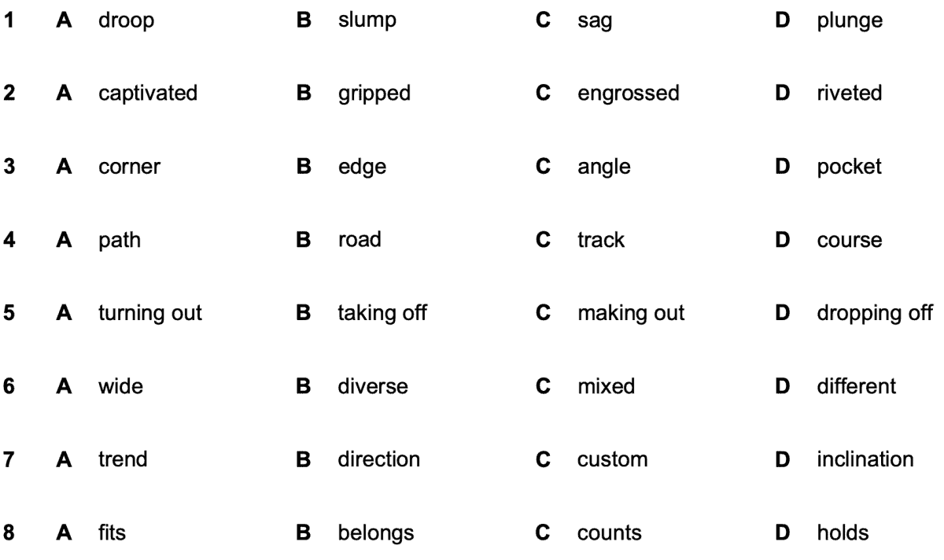Choose 'inclination' in question 7

[x=865, y=459]
